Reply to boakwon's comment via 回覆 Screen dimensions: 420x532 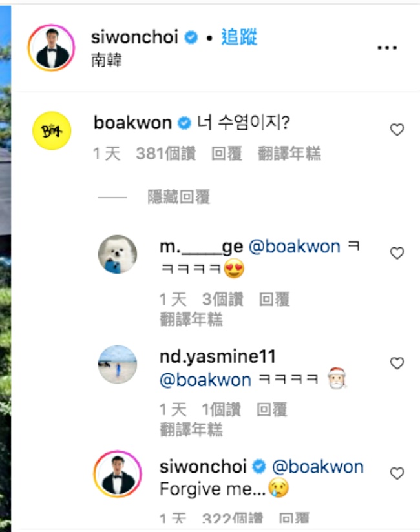226,154
